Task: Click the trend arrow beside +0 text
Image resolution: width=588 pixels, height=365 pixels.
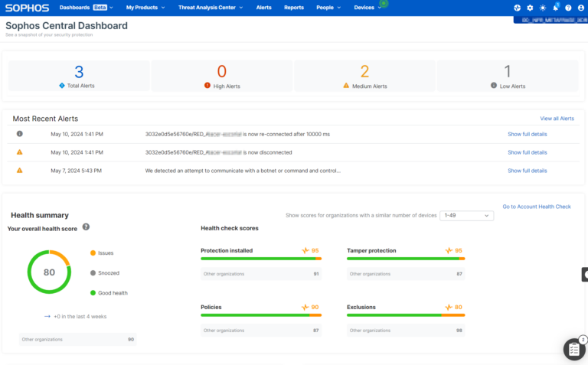Action: click(47, 316)
